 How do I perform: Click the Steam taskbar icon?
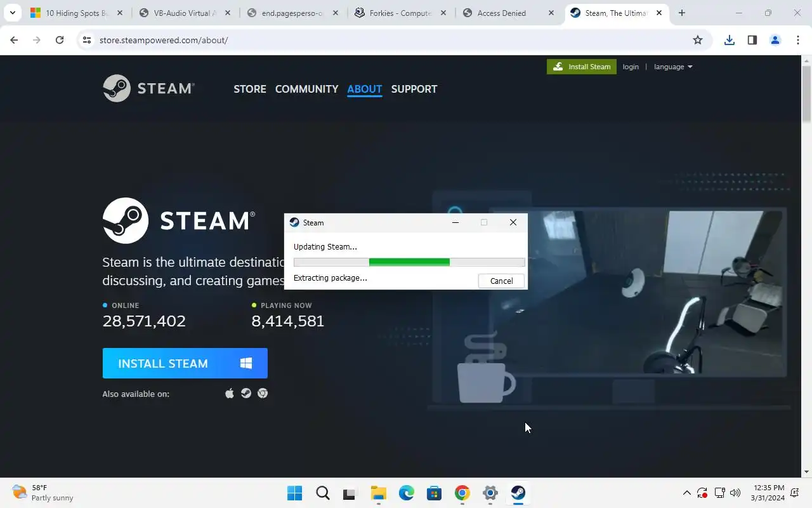518,493
